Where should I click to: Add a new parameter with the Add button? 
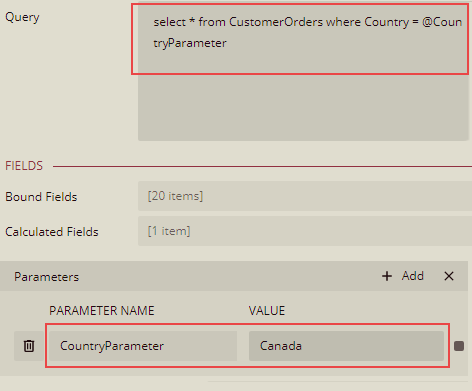click(x=402, y=276)
